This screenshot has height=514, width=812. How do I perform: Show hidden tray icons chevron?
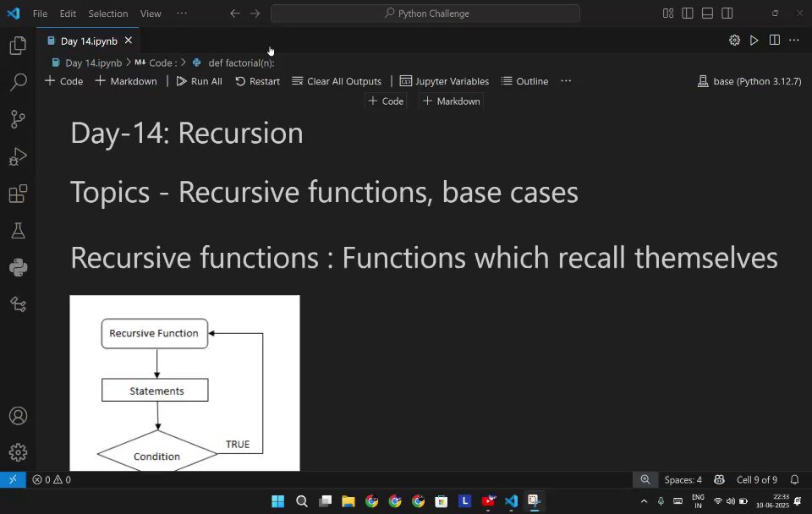pyautogui.click(x=644, y=501)
